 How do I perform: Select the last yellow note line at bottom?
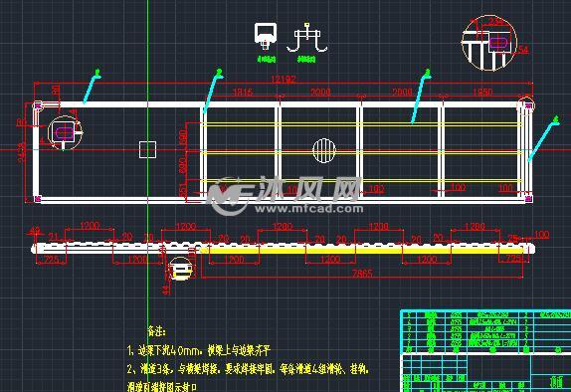pyautogui.click(x=162, y=386)
